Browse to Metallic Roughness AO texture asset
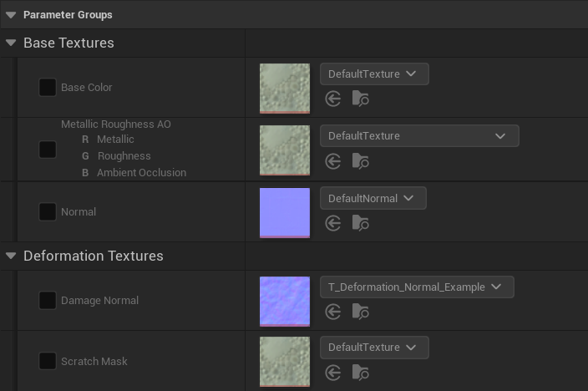The height and width of the screenshot is (391, 588). click(360, 161)
